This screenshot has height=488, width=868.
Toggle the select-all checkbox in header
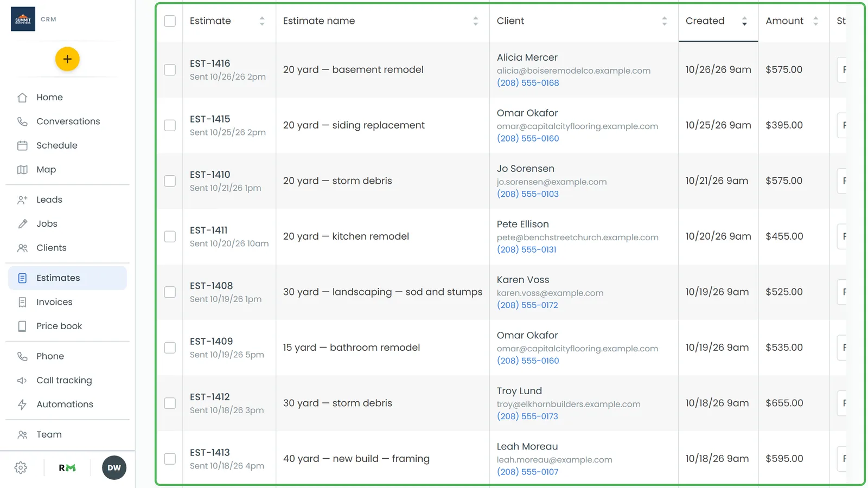(x=170, y=21)
